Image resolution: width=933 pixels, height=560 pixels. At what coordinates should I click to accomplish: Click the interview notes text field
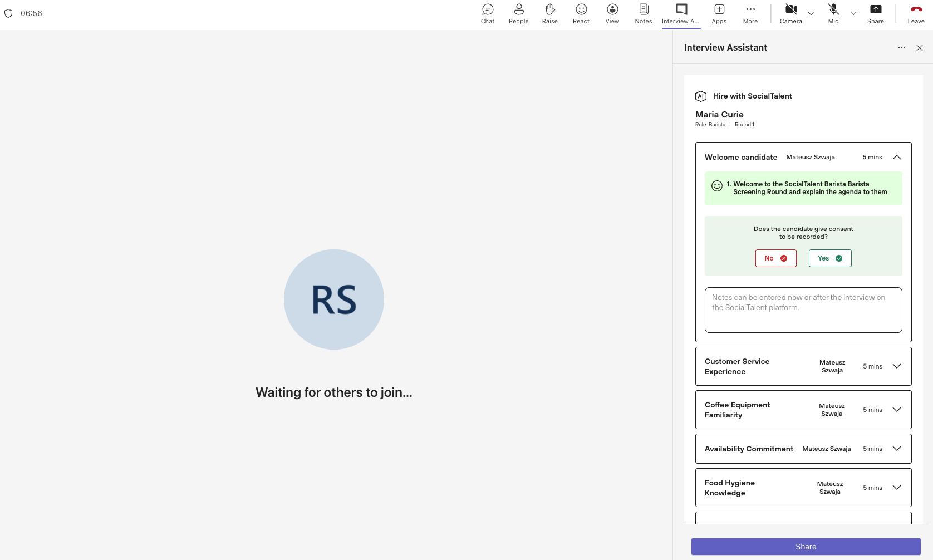(x=803, y=310)
